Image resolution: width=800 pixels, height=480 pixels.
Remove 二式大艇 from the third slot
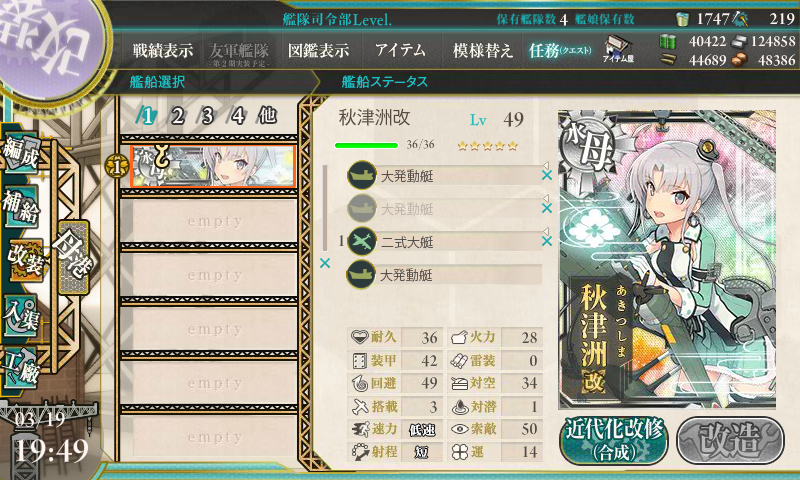(546, 241)
